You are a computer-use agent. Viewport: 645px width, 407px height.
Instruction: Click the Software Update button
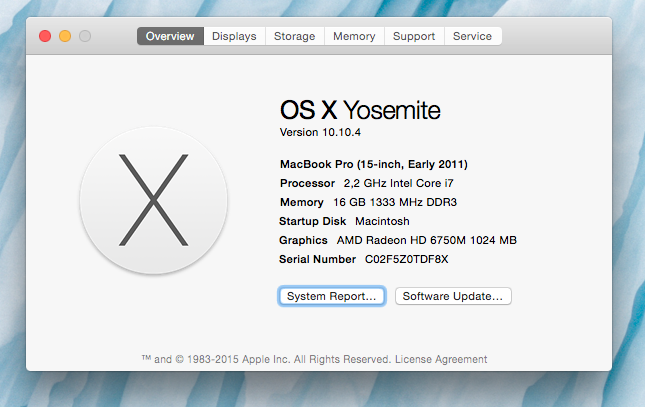453,296
